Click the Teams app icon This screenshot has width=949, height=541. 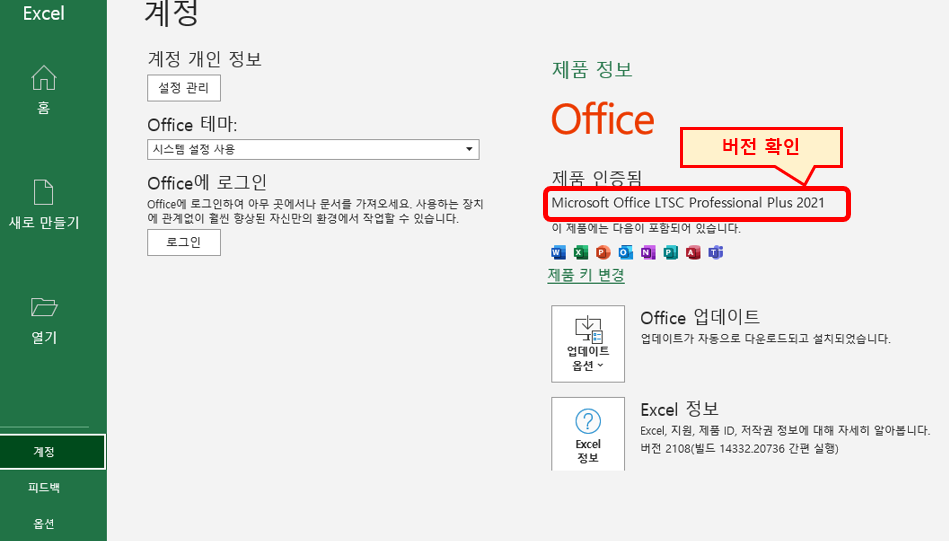pos(715,252)
